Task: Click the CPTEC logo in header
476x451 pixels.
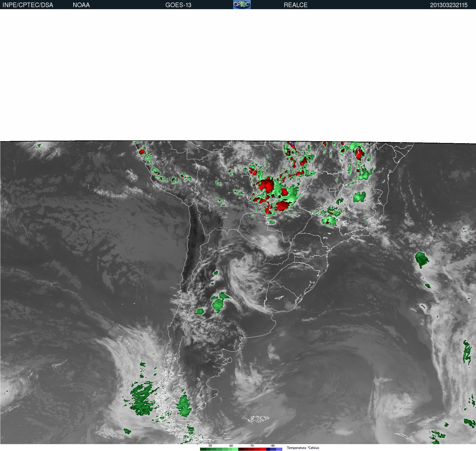Action: click(x=242, y=5)
